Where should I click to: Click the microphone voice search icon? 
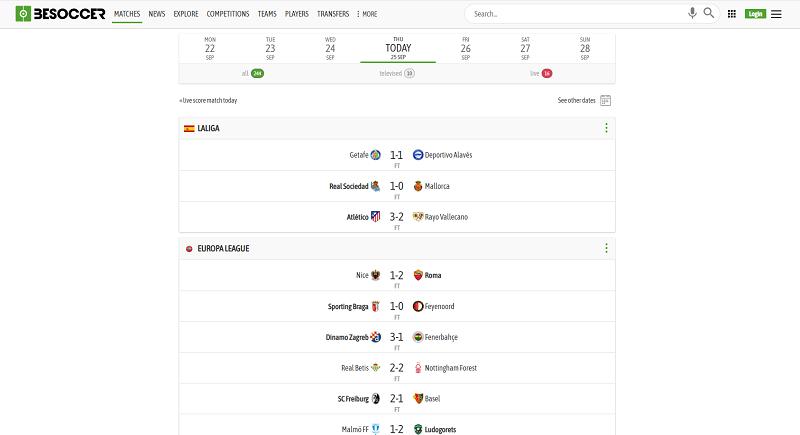tap(692, 14)
